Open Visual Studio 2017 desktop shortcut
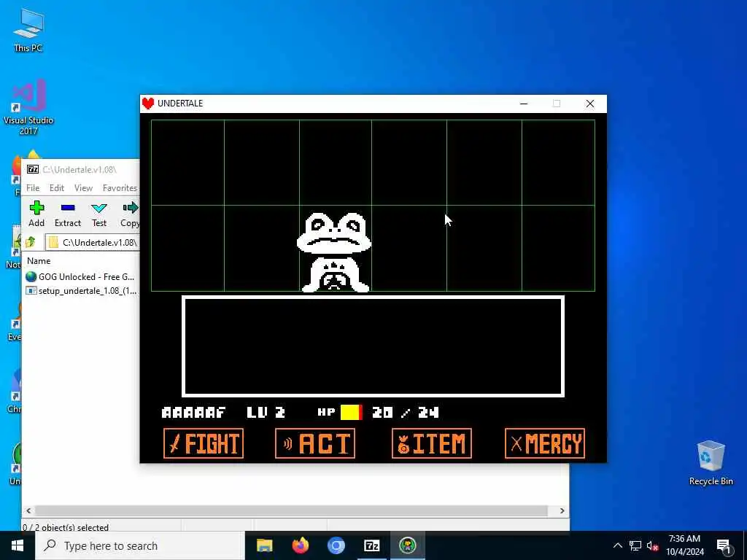Image resolution: width=747 pixels, height=560 pixels. tap(28, 107)
